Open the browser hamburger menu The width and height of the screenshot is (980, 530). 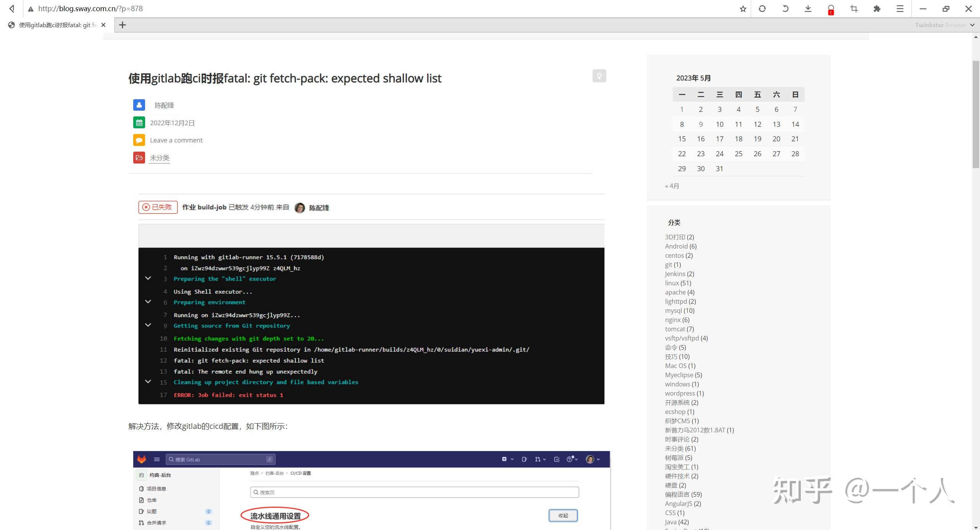(x=900, y=8)
